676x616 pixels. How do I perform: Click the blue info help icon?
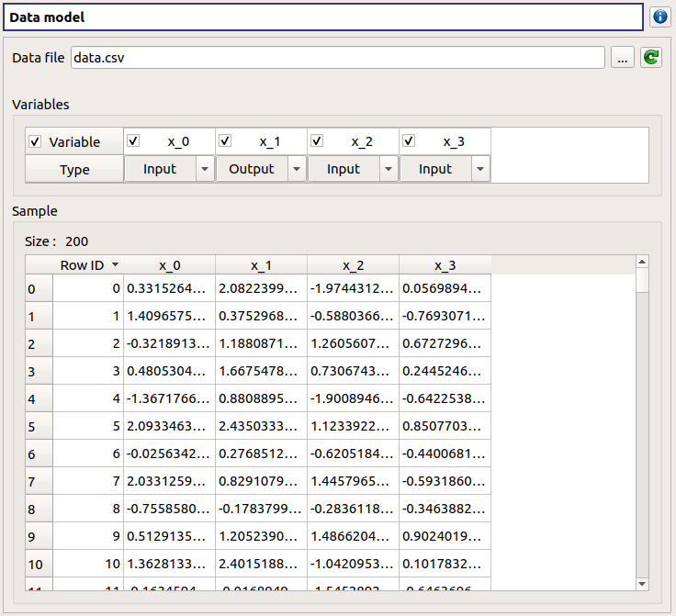(659, 17)
